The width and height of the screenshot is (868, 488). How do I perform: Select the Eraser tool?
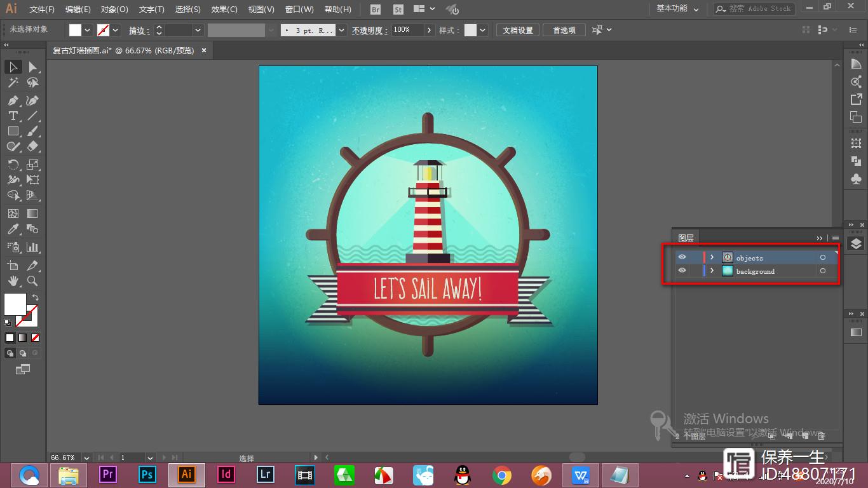32,146
